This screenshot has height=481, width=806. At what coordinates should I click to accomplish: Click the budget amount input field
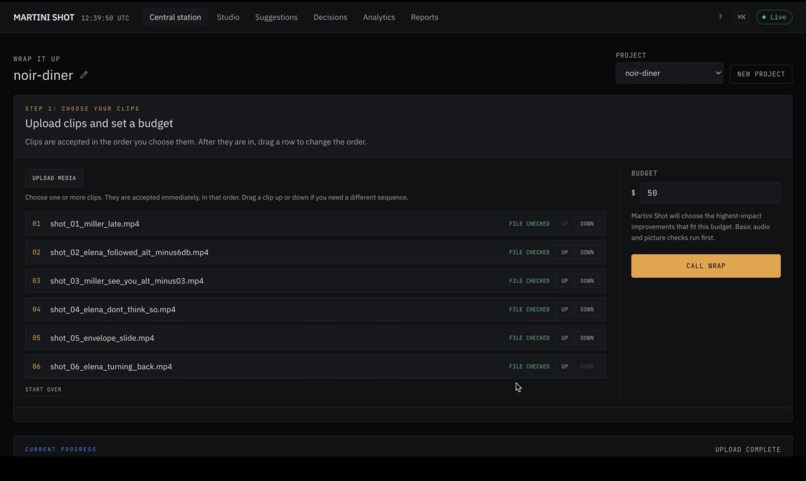[x=710, y=193]
